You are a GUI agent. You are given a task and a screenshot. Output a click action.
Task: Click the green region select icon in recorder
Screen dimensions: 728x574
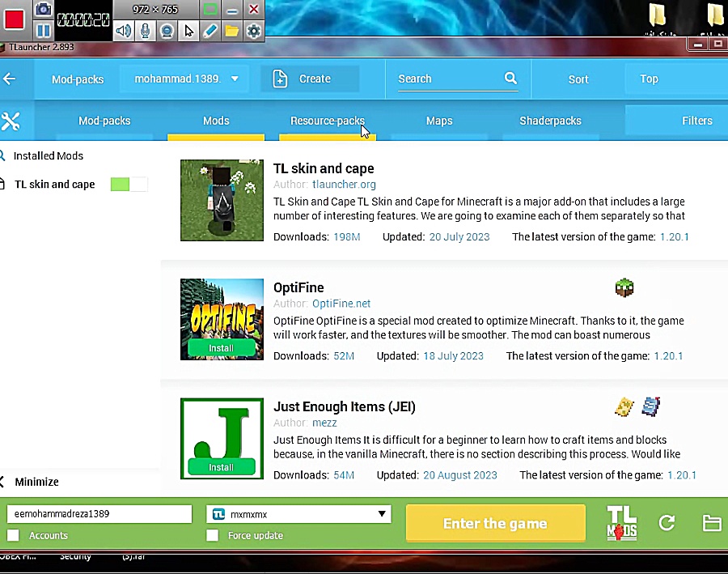pos(210,9)
